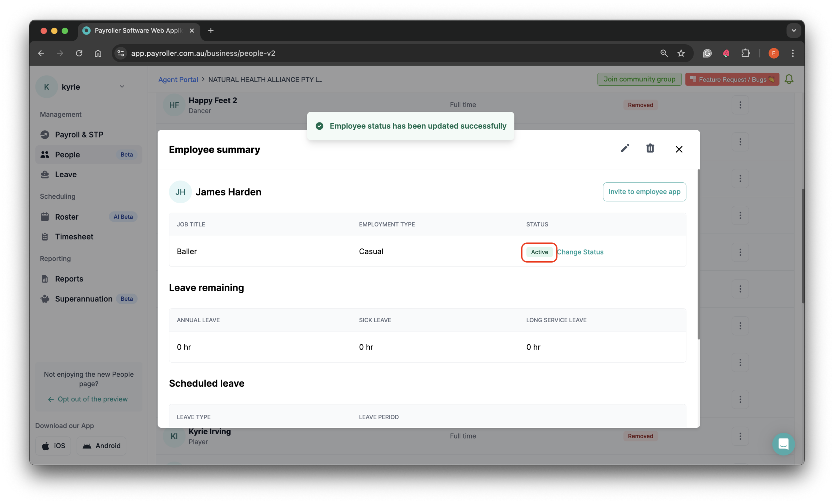Close the Employee summary dialog with X
This screenshot has height=504, width=834.
tap(679, 149)
